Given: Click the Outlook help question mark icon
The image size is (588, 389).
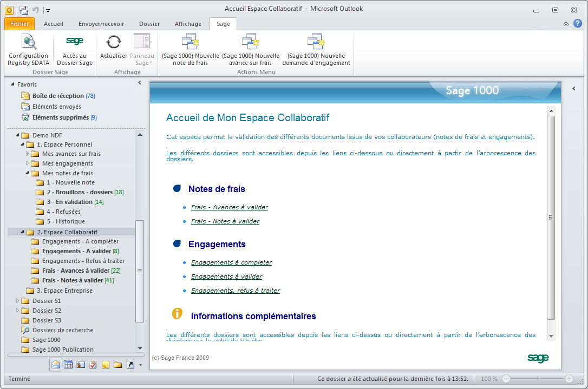Looking at the screenshot, I should (578, 24).
